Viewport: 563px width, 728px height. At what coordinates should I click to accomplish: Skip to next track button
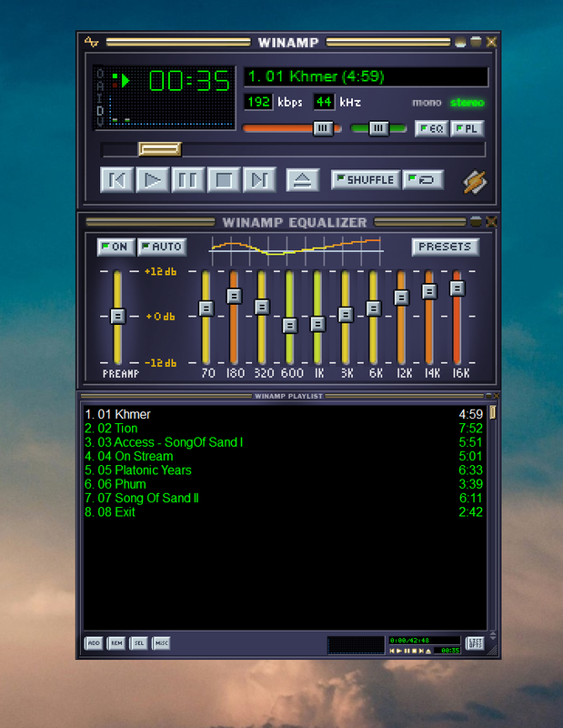[x=259, y=179]
